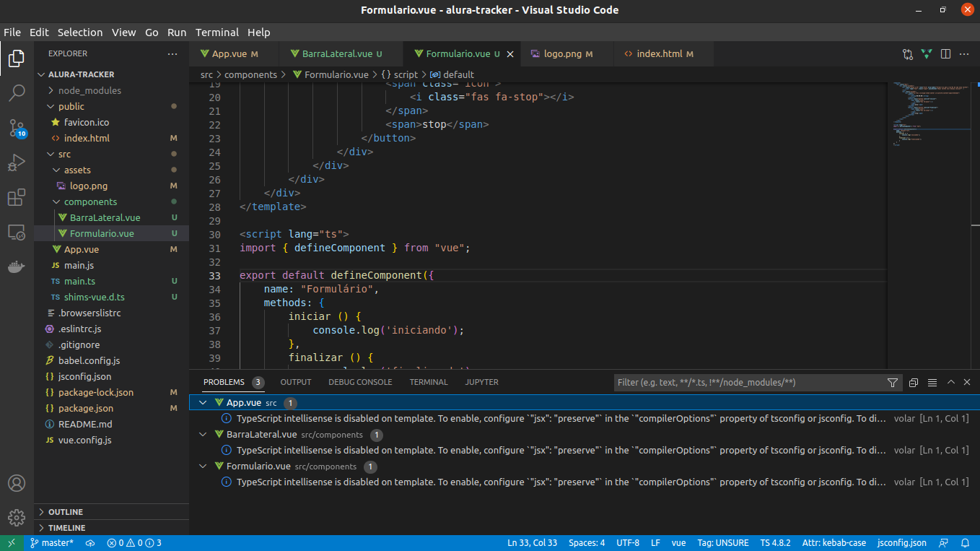This screenshot has height=551, width=980.
Task: Open the OUTPUT panel tab
Action: (296, 382)
